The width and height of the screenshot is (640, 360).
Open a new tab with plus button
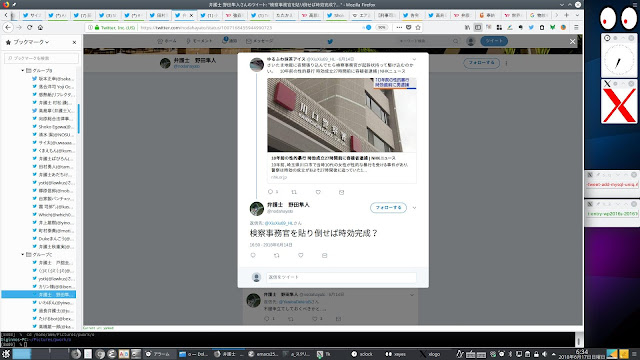pos(567,15)
